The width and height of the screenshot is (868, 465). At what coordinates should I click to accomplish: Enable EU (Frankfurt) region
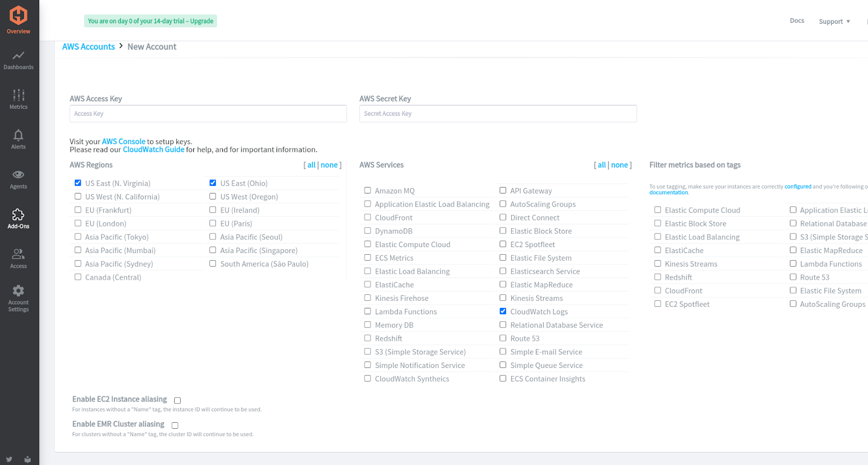(x=78, y=210)
